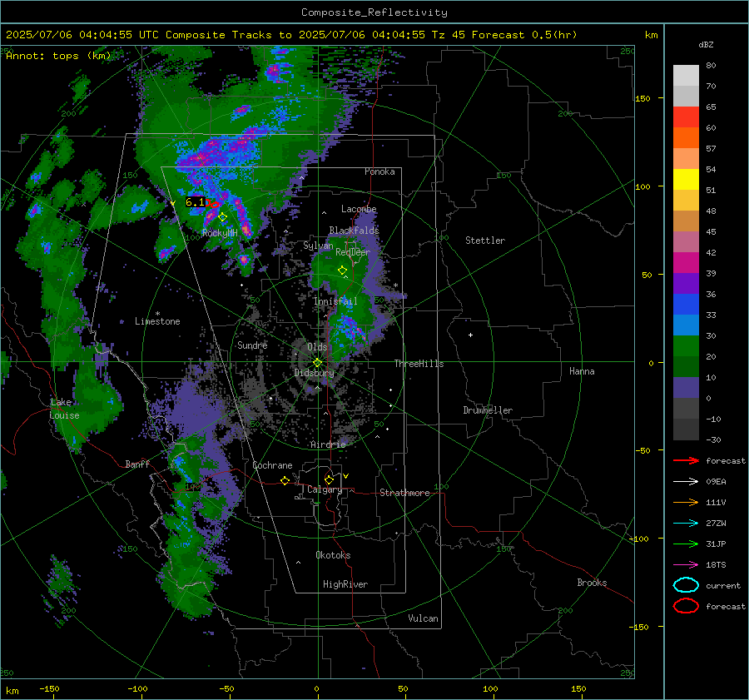
Task: Click the yellow radar-site diamond near Olds
Action: (318, 363)
